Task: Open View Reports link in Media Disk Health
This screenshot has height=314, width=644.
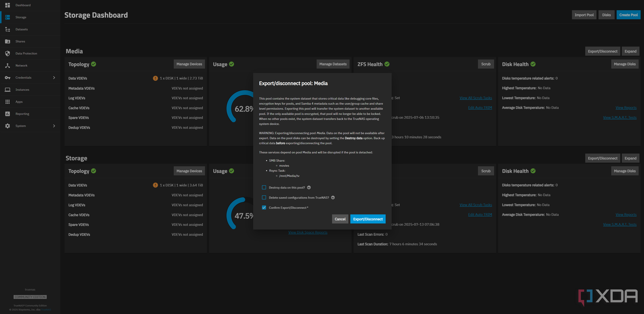Action: pos(626,108)
